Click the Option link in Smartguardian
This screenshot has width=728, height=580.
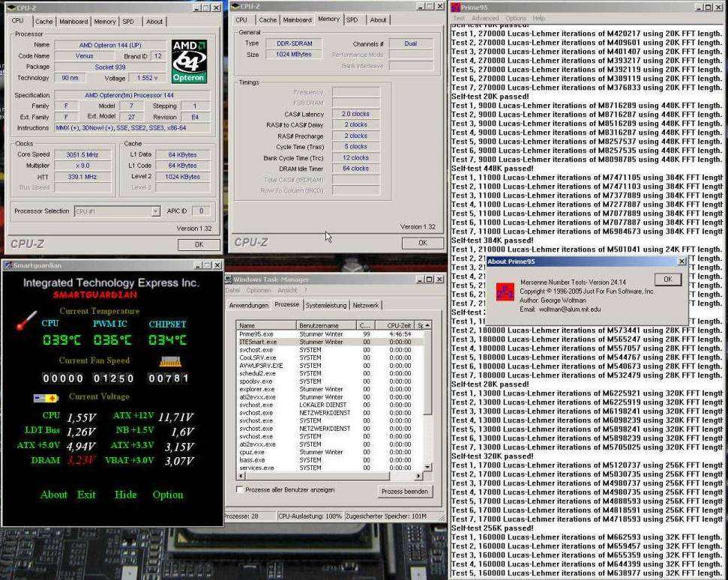[168, 495]
